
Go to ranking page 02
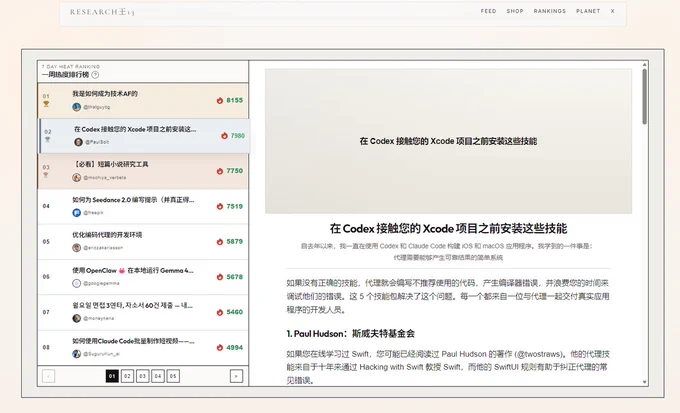(127, 376)
